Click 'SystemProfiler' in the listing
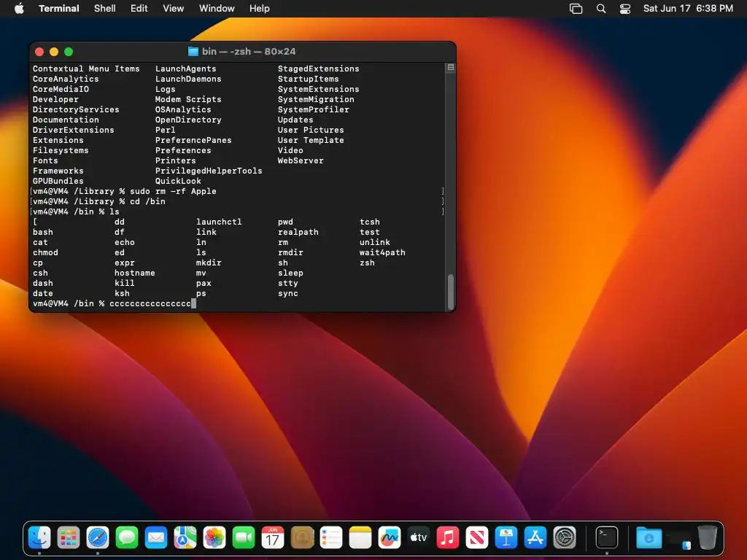This screenshot has width=747, height=560. [314, 109]
